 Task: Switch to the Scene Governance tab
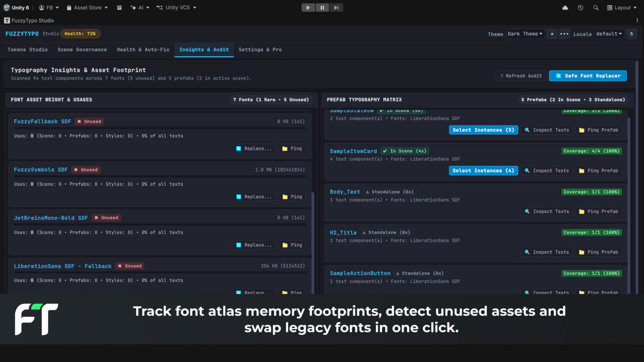(x=82, y=49)
